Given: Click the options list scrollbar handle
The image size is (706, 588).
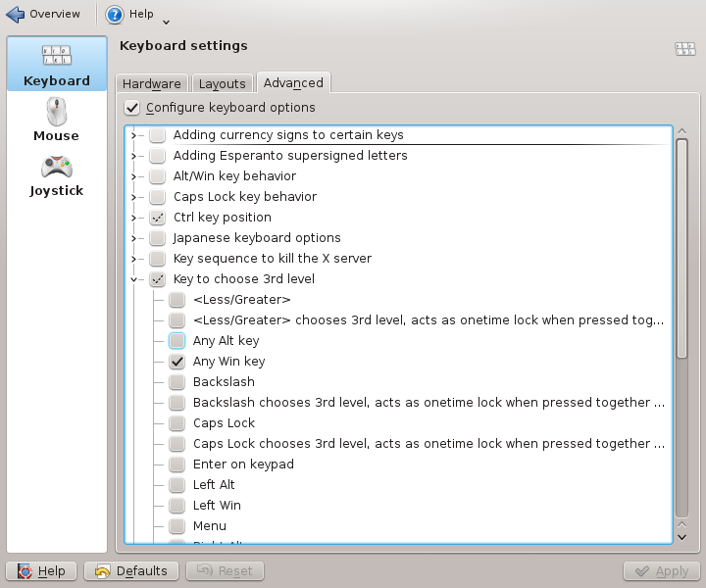Looking at the screenshot, I should pyautogui.click(x=681, y=249).
